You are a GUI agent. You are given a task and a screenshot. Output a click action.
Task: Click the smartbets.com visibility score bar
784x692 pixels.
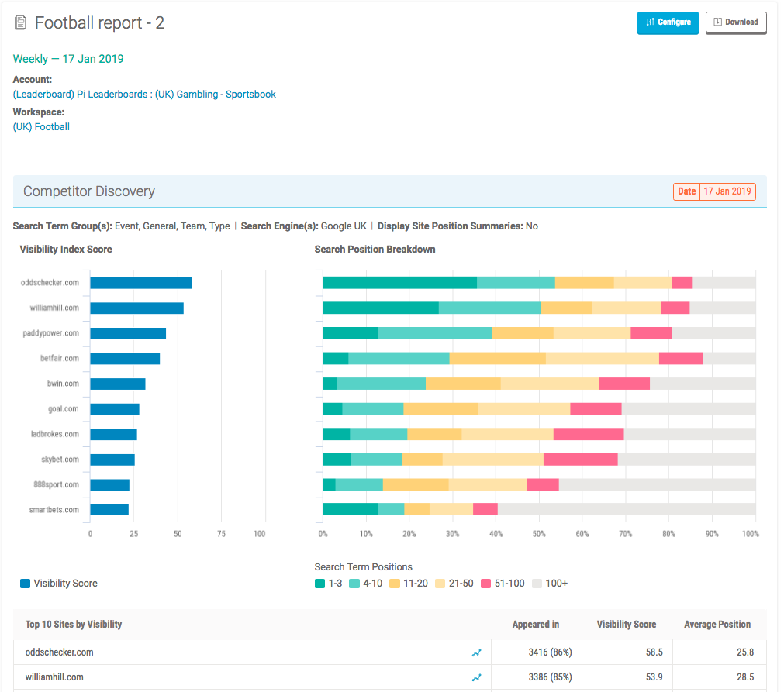coord(109,510)
